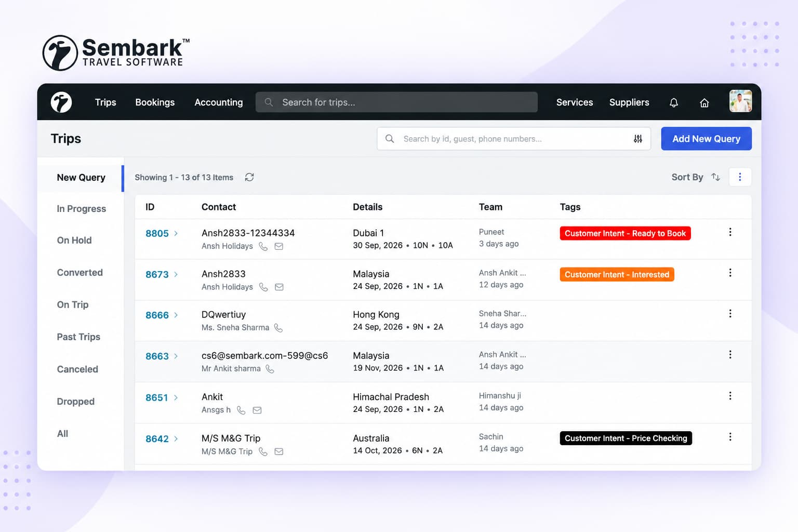Click the 'Customer Intent - Ready to Book' tag
This screenshot has width=798, height=532.
point(625,233)
